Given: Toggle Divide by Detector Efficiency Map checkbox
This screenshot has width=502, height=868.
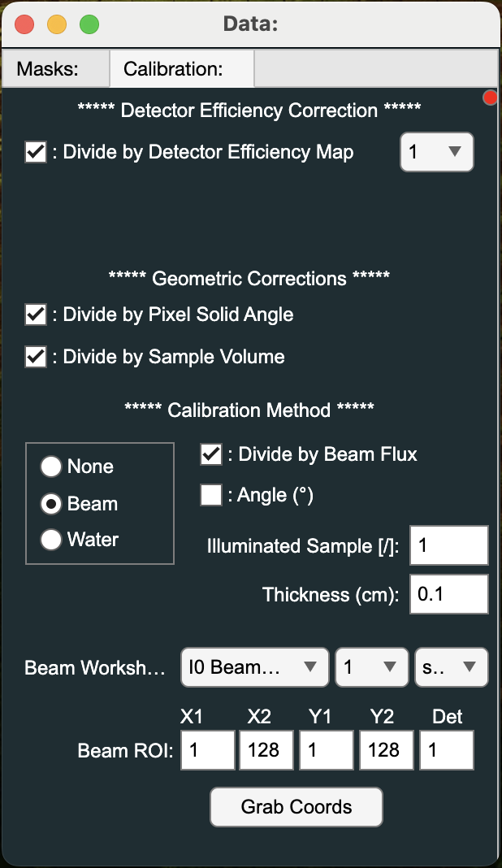Looking at the screenshot, I should pos(36,152).
